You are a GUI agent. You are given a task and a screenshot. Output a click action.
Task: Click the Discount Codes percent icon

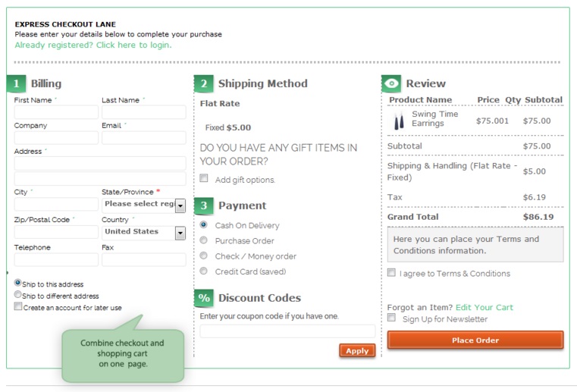click(203, 298)
